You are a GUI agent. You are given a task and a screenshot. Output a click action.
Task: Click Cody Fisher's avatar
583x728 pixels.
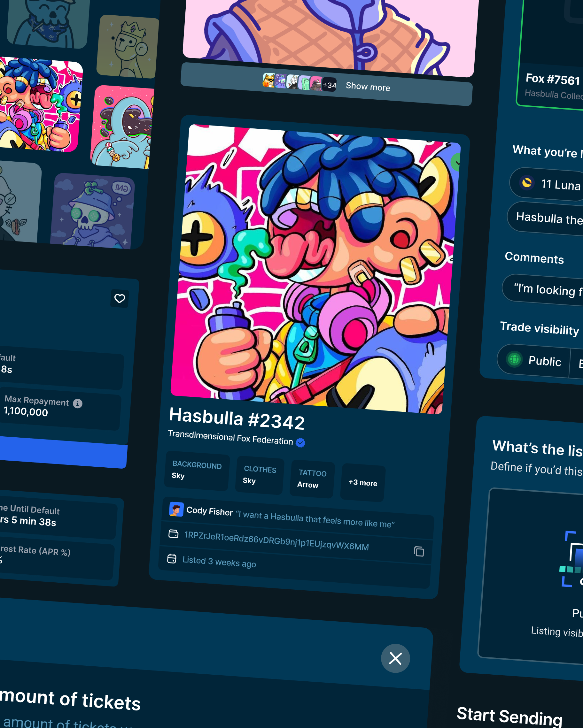pos(176,509)
